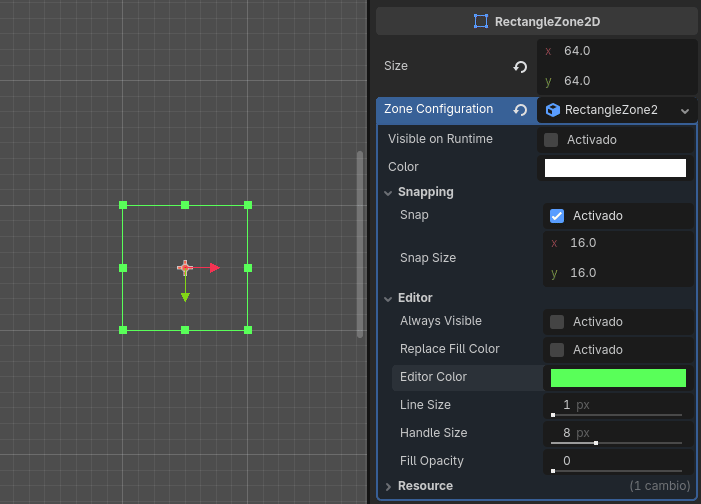Image resolution: width=701 pixels, height=504 pixels.
Task: Click the green Y-axis move arrow gizmo
Action: click(x=185, y=297)
